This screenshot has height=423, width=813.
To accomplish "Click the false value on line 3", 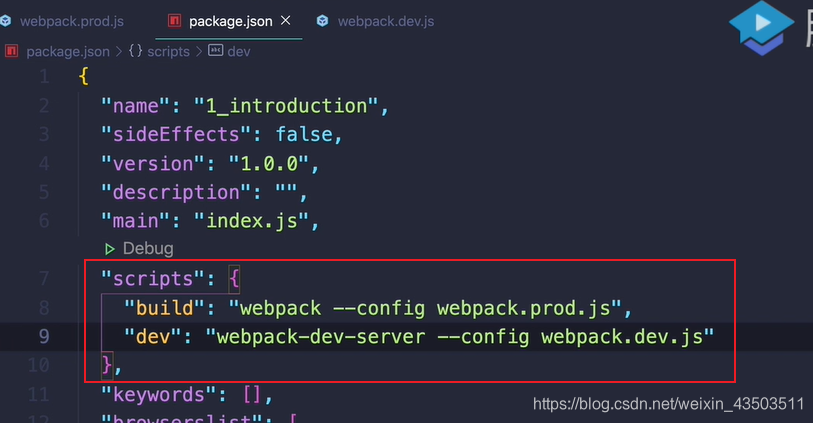I will [304, 135].
